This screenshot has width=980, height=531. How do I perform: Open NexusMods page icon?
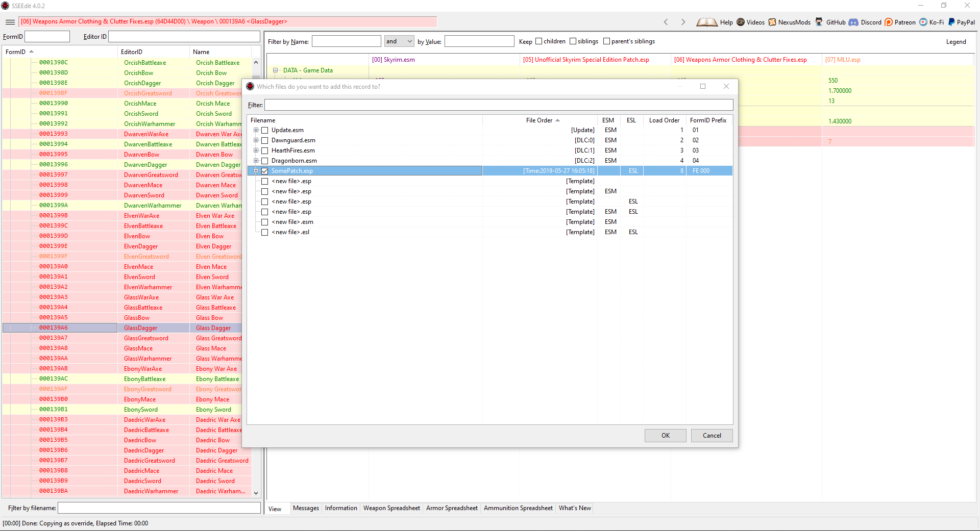pyautogui.click(x=772, y=22)
